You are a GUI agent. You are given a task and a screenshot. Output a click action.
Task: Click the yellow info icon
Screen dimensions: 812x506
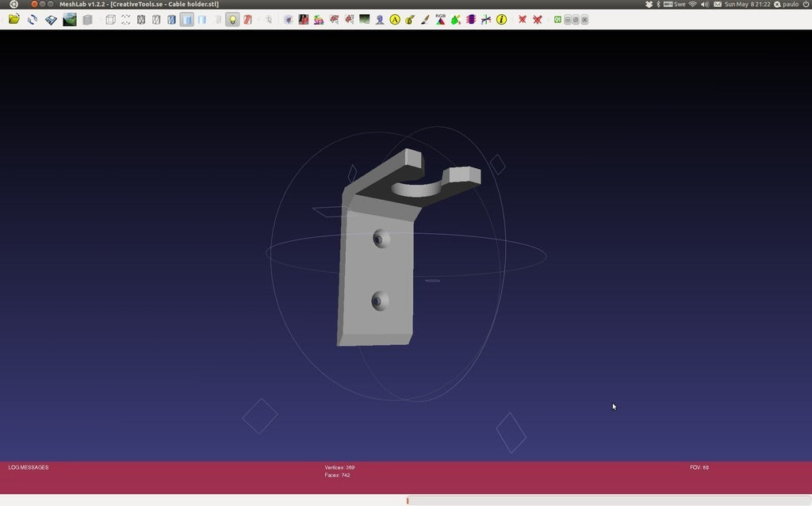501,19
